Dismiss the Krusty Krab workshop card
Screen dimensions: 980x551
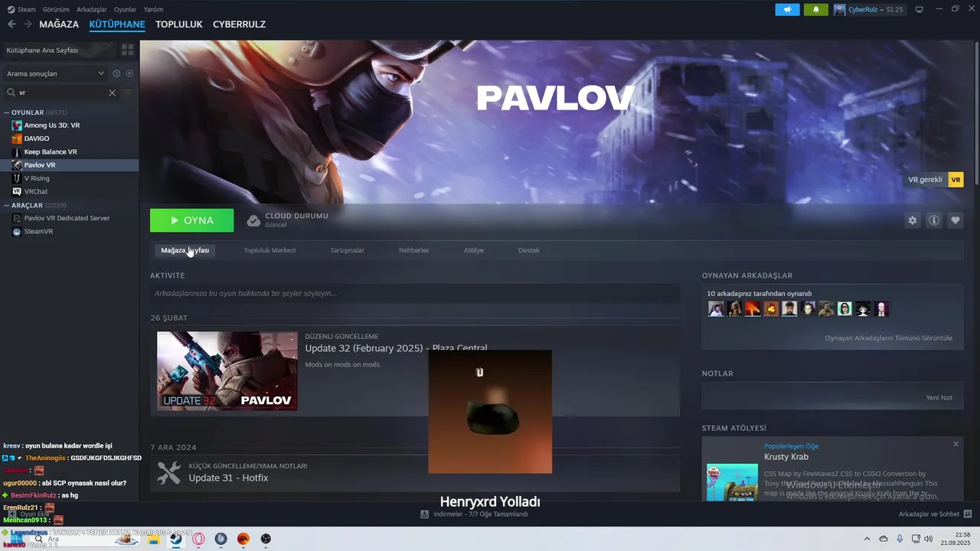click(955, 444)
